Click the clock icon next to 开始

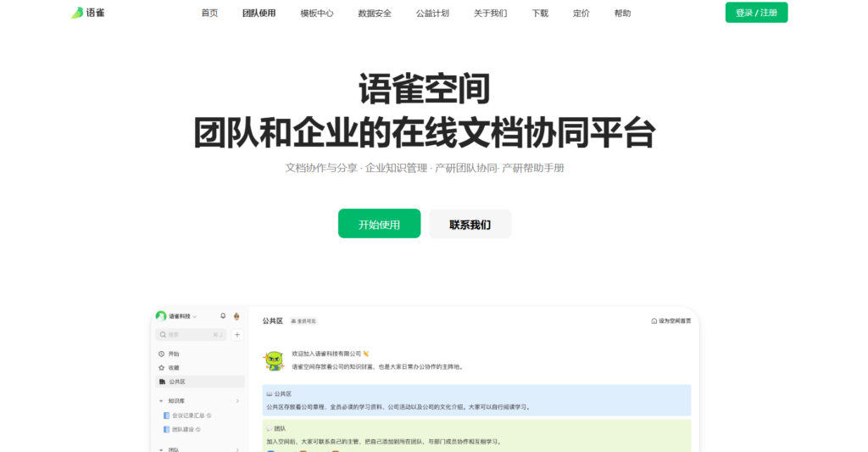(x=162, y=354)
